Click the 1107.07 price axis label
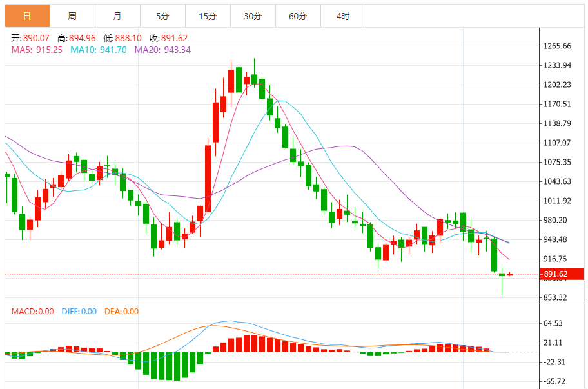588x389 pixels. point(557,143)
